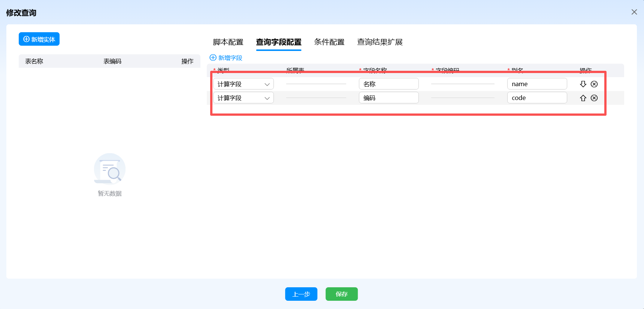
Task: Move the code field row up
Action: pyautogui.click(x=583, y=98)
